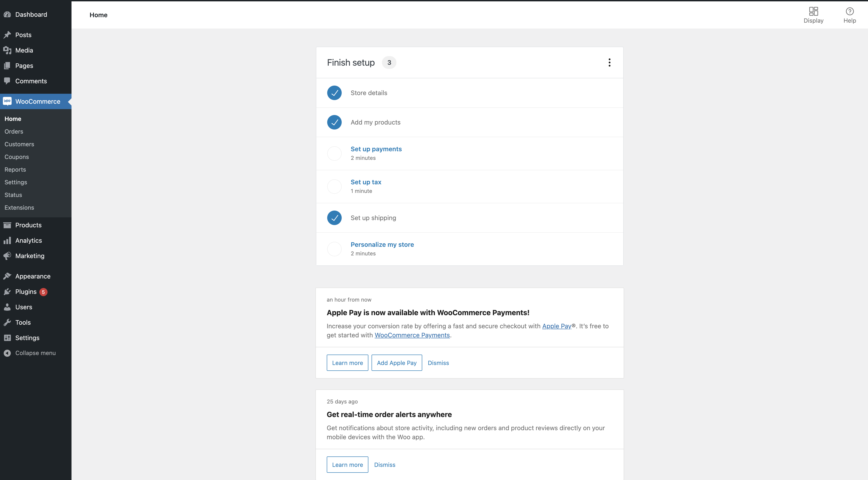Collapse the sidebar menu
This screenshot has width=868, height=480.
click(x=36, y=353)
